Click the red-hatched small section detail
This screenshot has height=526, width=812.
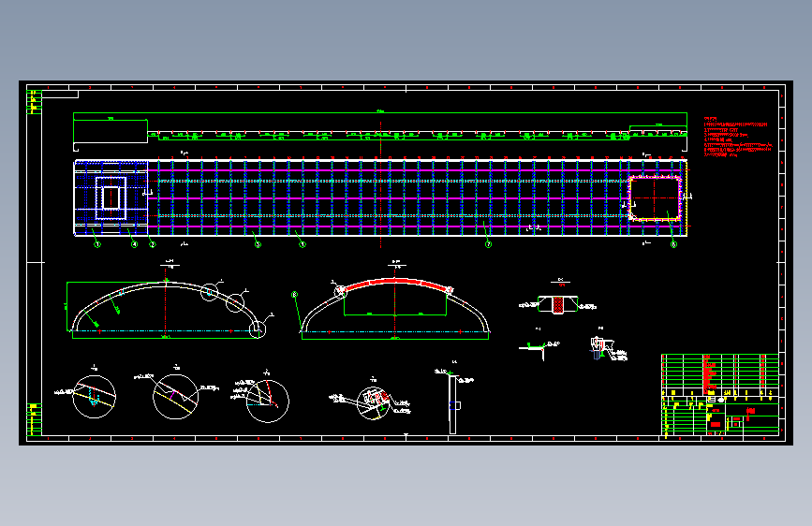(558, 304)
